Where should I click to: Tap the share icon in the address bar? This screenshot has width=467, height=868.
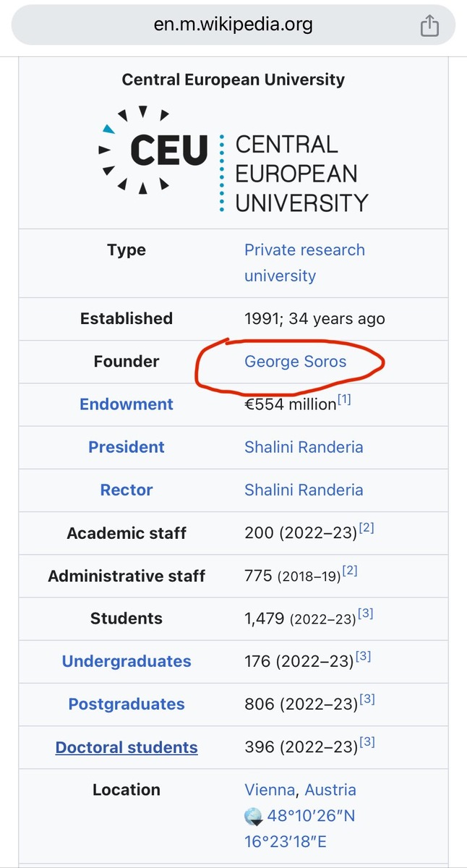click(x=429, y=26)
